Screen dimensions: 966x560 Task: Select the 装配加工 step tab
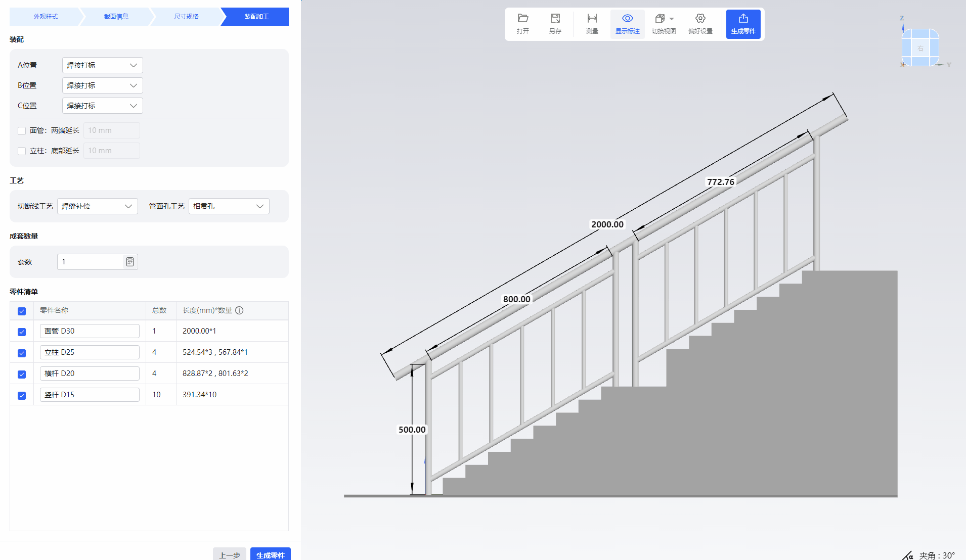[256, 17]
